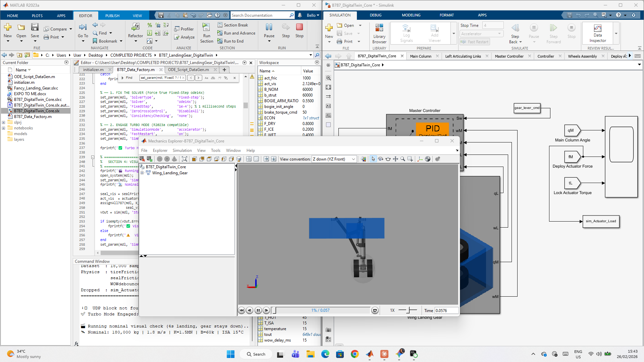Open the Accelerator simulation mode dropdown in Simulink
This screenshot has height=362, width=644.
coord(482,34)
